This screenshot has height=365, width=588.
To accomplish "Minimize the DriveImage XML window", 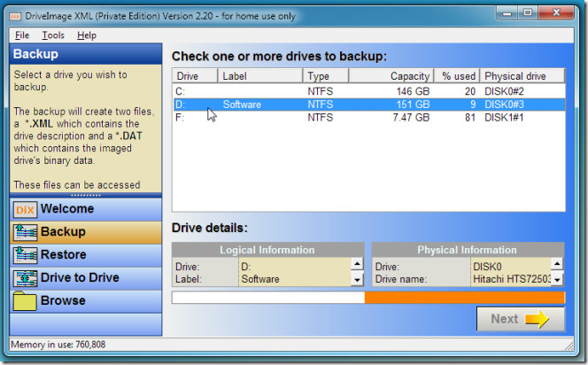I will coord(507,13).
